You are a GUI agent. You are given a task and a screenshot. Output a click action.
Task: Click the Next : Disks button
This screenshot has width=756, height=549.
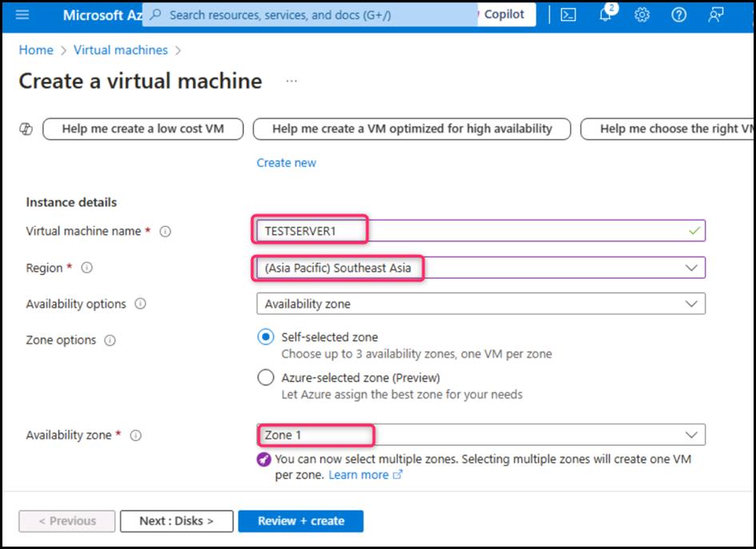point(177,521)
